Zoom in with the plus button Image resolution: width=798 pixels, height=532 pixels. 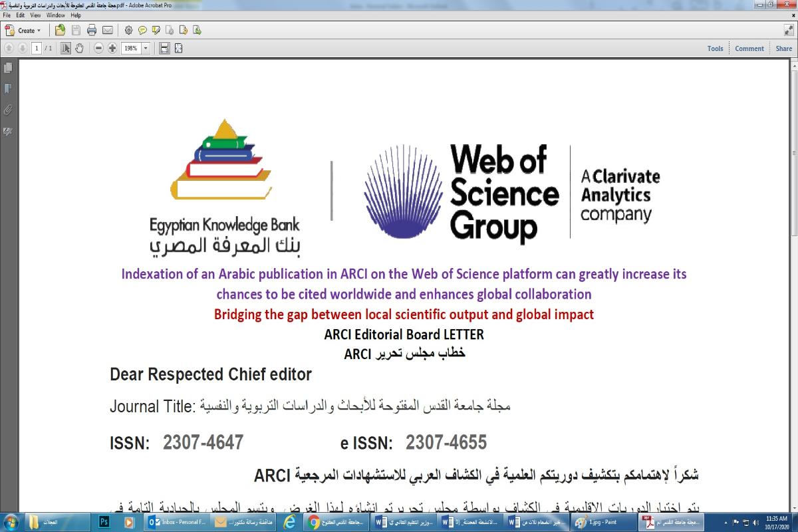point(112,49)
